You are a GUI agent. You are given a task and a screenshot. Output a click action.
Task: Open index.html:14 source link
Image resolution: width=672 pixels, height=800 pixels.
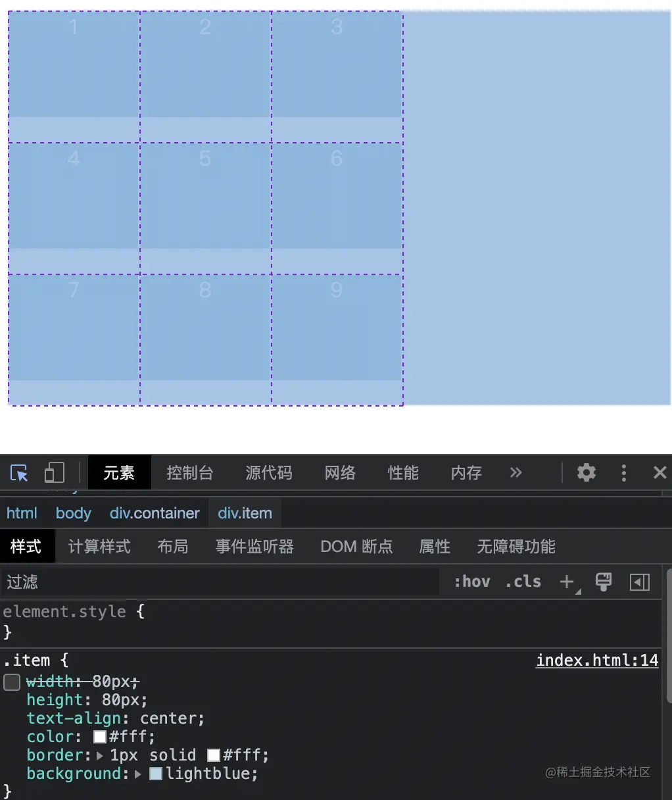[596, 660]
